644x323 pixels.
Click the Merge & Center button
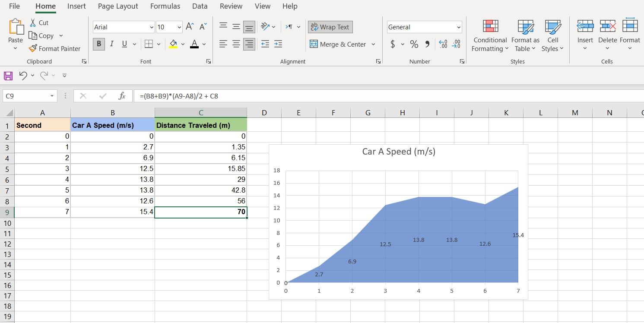343,44
